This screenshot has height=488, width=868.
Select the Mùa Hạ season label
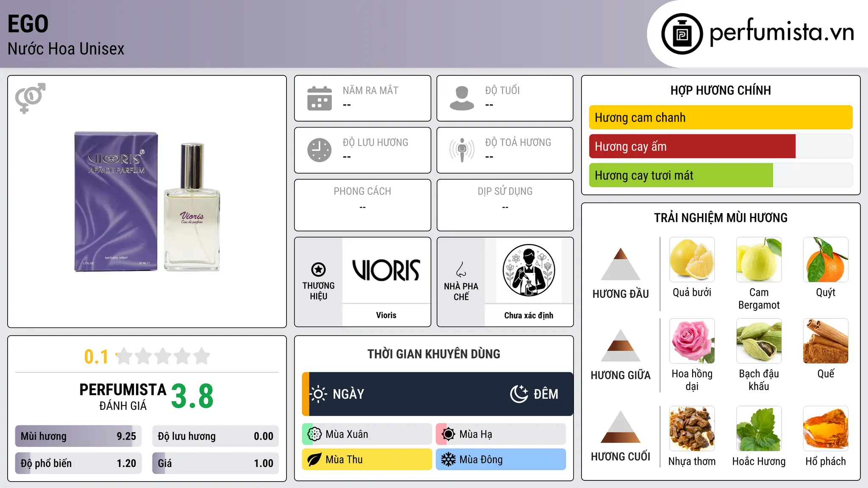click(476, 434)
